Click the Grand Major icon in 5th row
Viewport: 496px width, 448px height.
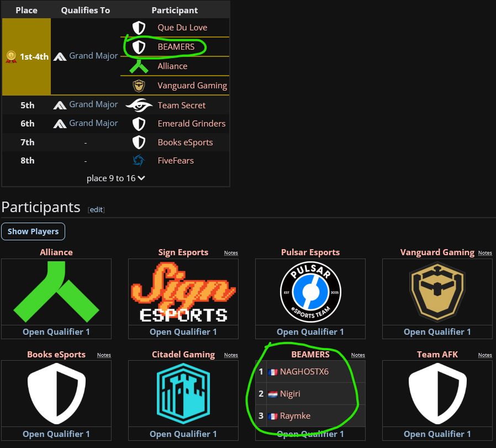tap(60, 106)
